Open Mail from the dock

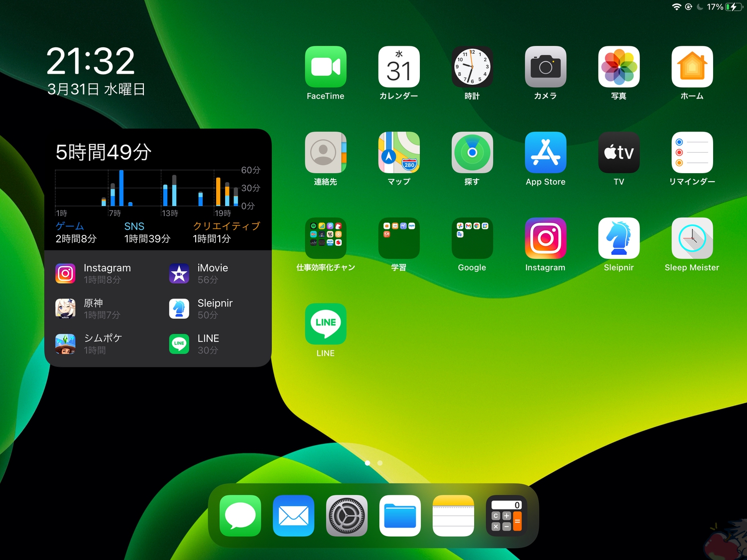[x=294, y=516]
